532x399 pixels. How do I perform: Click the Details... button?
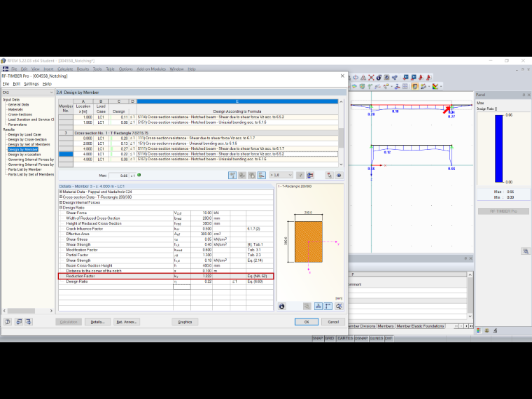pyautogui.click(x=98, y=322)
